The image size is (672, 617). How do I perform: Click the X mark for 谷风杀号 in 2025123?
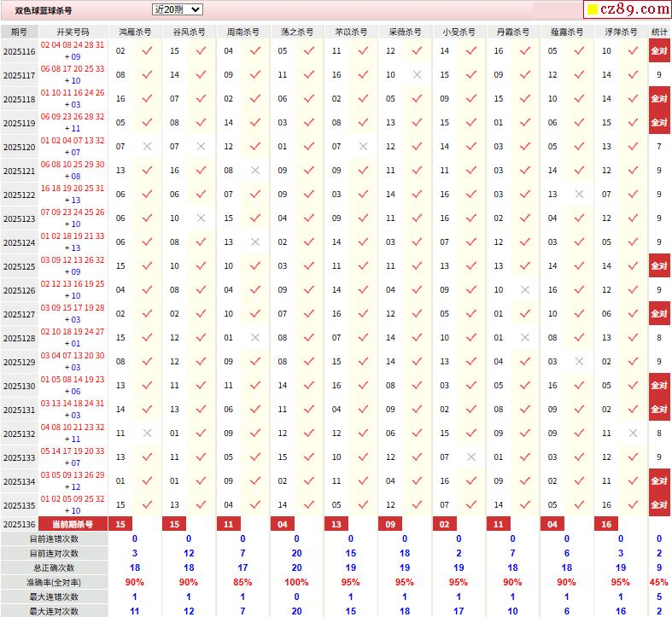201,218
